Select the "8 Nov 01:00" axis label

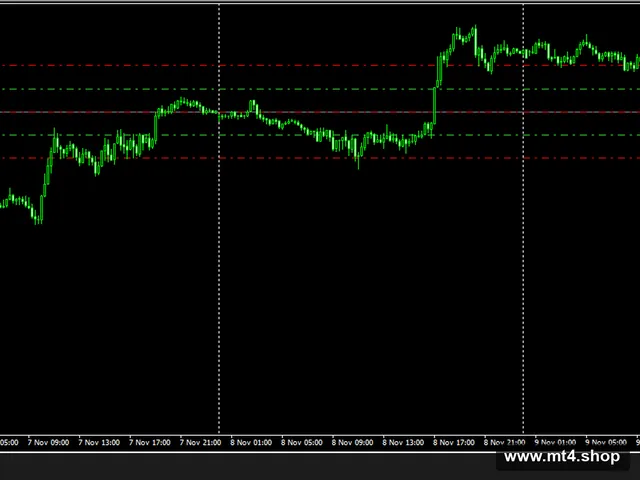coord(251,442)
